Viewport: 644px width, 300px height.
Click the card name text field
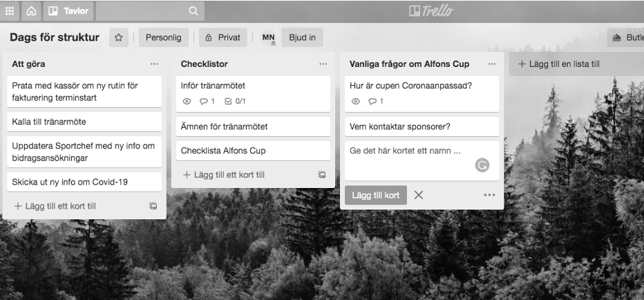point(422,160)
